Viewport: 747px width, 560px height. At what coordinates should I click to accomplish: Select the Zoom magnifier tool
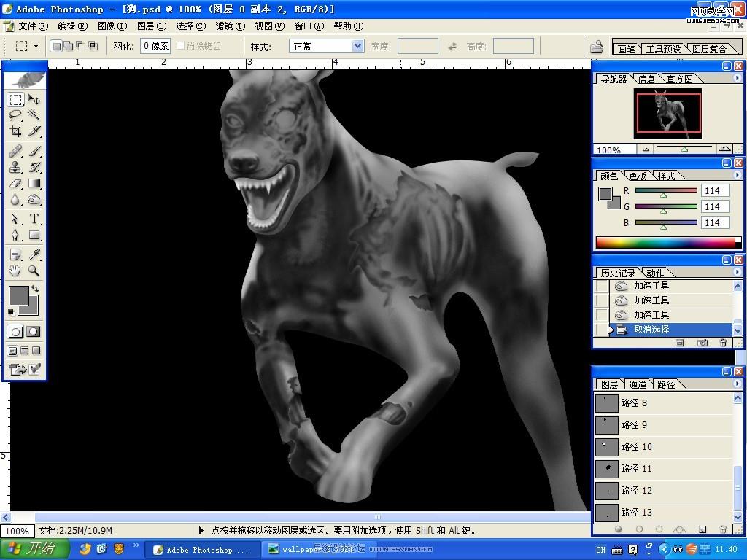coord(34,271)
